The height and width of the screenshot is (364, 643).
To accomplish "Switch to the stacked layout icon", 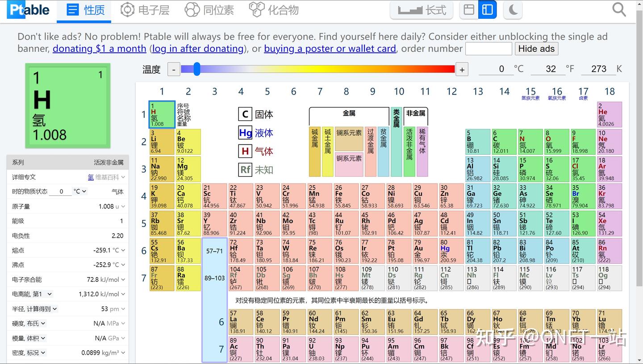I will coord(468,9).
